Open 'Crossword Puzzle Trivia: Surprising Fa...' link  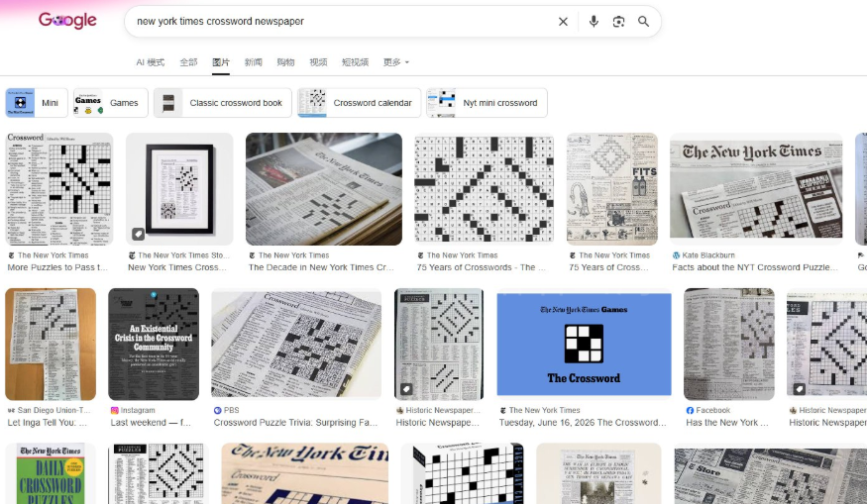[296, 423]
